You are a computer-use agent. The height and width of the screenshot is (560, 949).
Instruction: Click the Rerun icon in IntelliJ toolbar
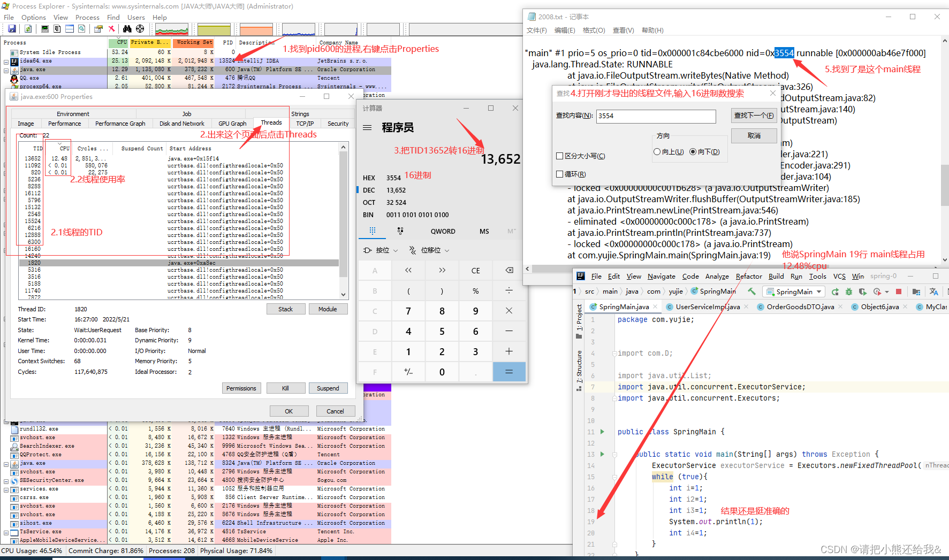click(x=835, y=291)
